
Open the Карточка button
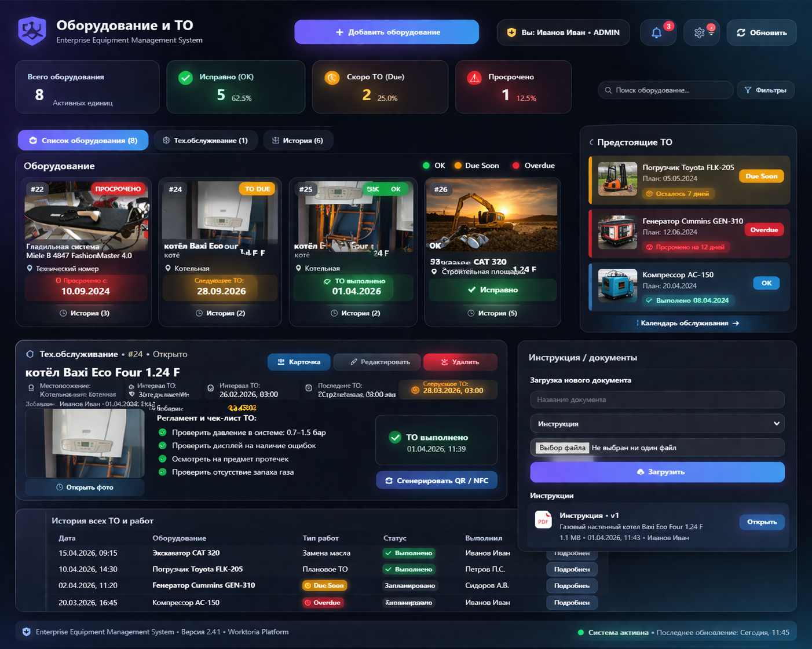(x=299, y=362)
